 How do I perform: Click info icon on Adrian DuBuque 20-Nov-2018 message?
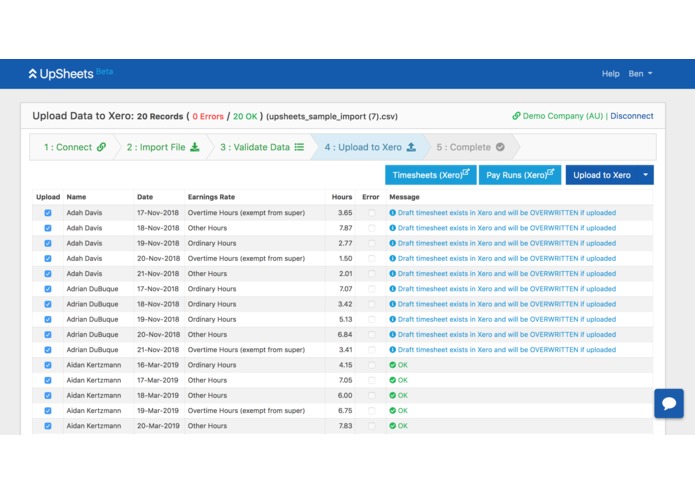[392, 335]
